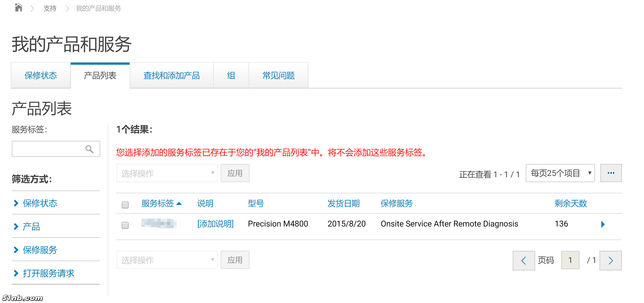Image resolution: width=644 pixels, height=303 pixels.
Task: Click the 应用 apply button
Action: coord(235,173)
